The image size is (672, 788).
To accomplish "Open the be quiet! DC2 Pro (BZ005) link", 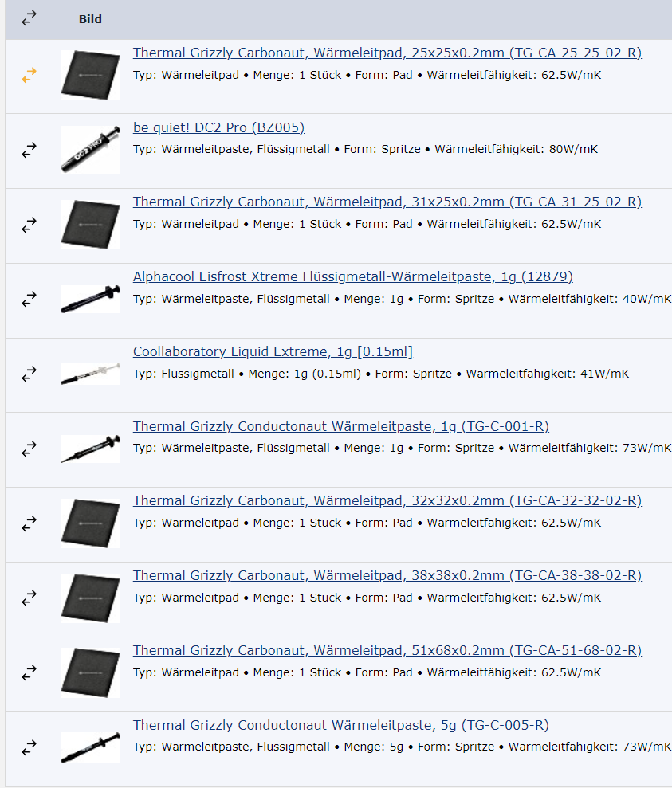I will point(218,127).
